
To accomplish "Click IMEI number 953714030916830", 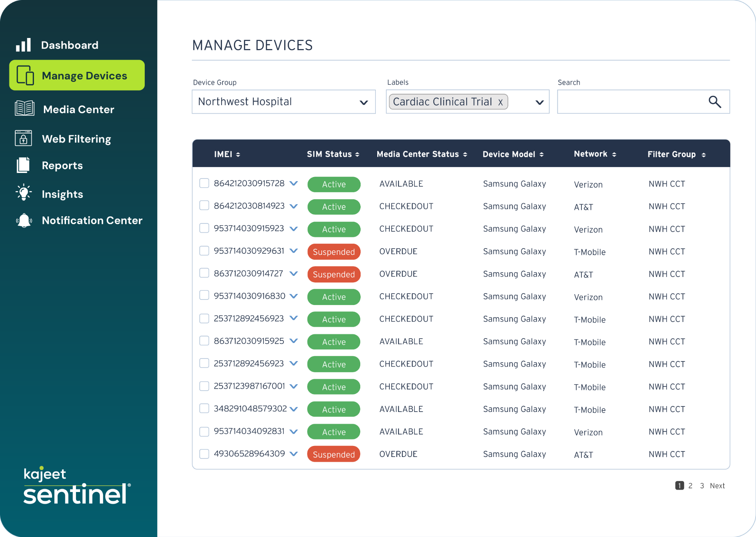I will 249,296.
